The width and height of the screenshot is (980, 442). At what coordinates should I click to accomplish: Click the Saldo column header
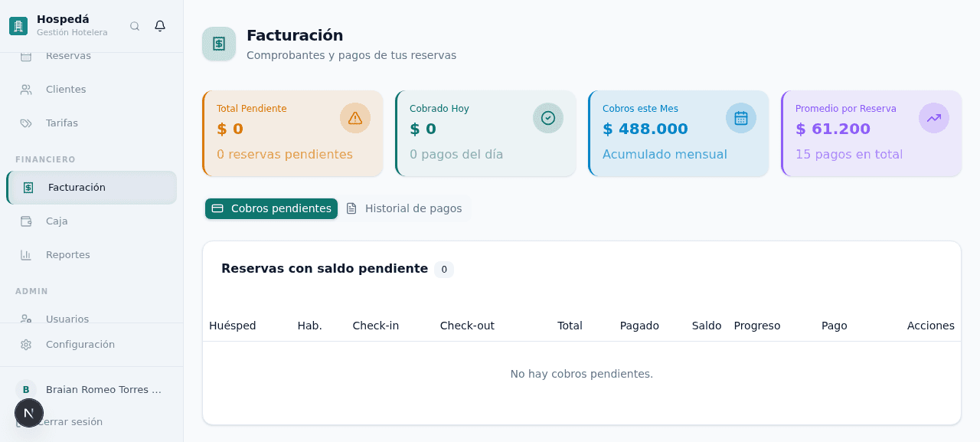(x=707, y=326)
